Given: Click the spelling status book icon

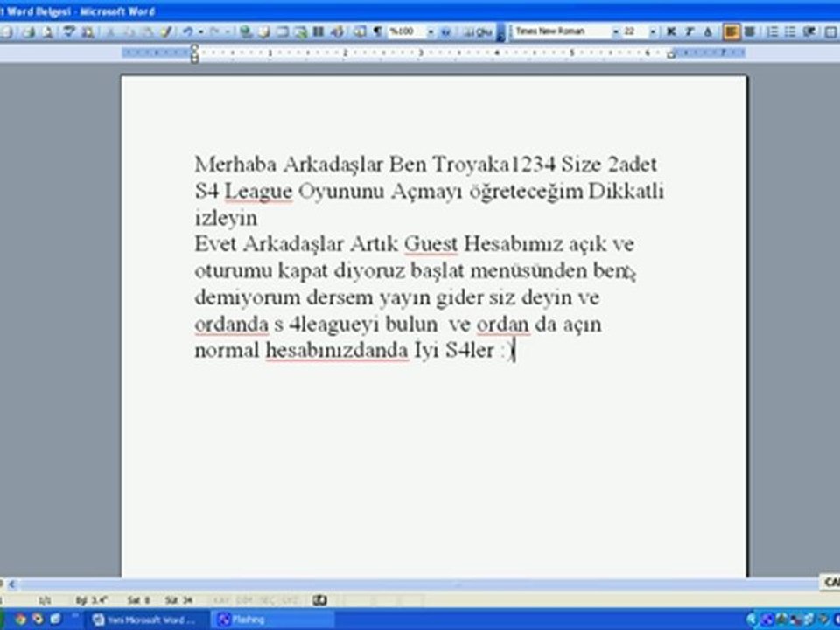Looking at the screenshot, I should [320, 600].
